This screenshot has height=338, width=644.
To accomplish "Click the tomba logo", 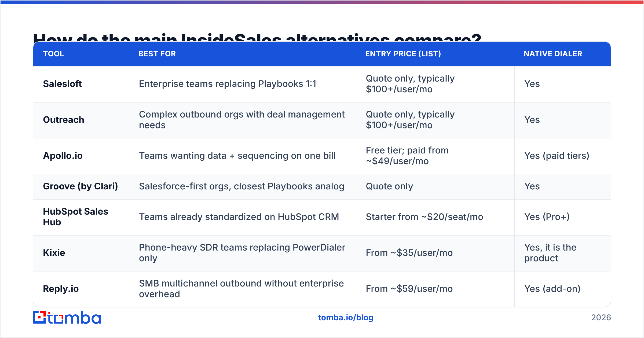I will (x=67, y=317).
